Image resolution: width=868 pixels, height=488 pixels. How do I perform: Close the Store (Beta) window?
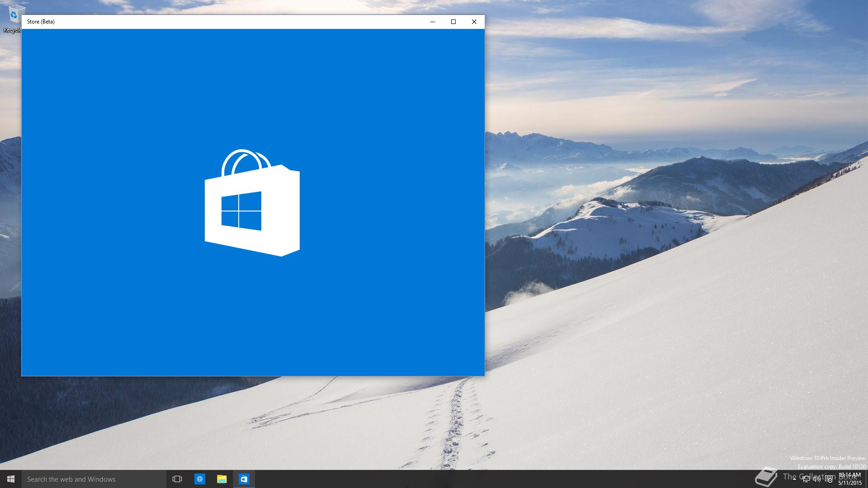(474, 22)
